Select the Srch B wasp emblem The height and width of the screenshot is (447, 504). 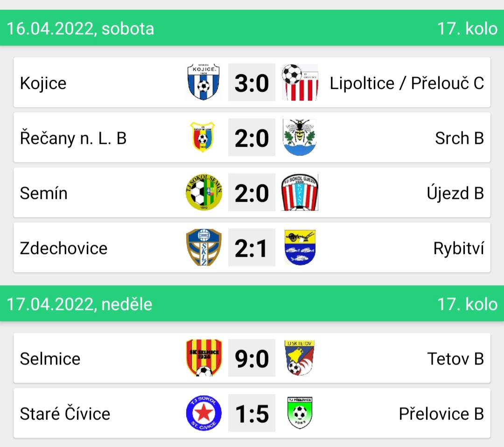[300, 137]
